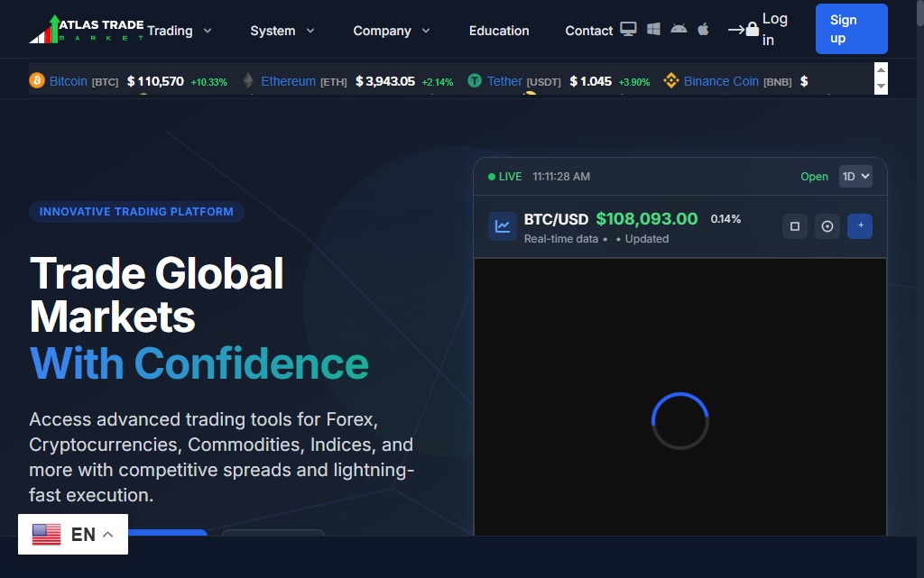This screenshot has height=578, width=924.
Task: Open the 1D timeframe dropdown
Action: pyautogui.click(x=855, y=177)
